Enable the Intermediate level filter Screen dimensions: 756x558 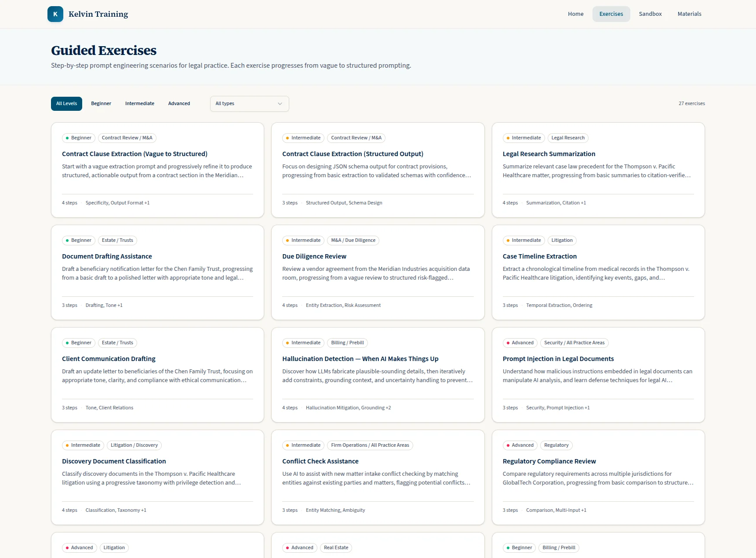coord(140,103)
